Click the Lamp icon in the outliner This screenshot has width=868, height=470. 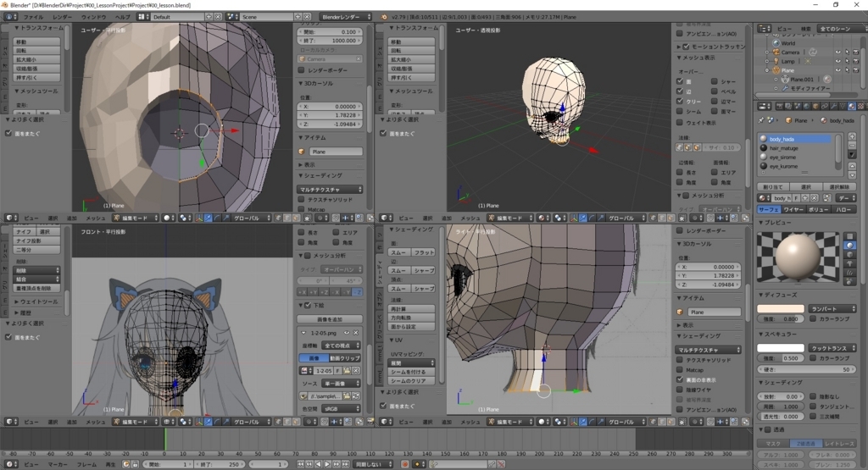click(x=775, y=61)
